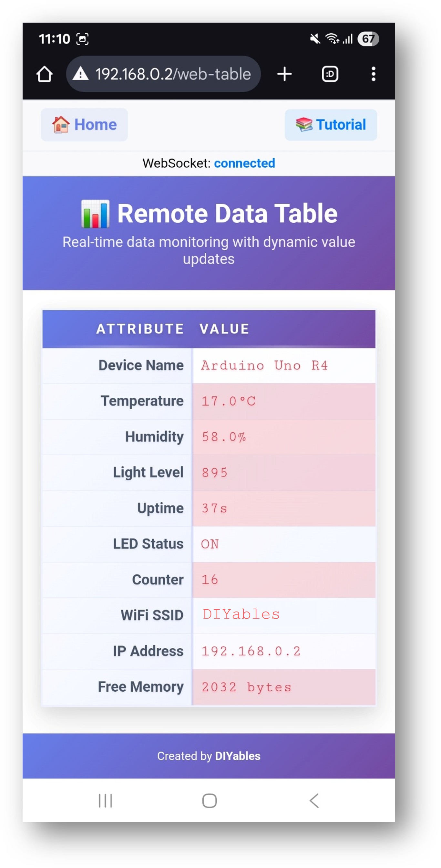441x868 pixels.
Task: Toggle the LED Status value showing ON
Action: (x=210, y=544)
